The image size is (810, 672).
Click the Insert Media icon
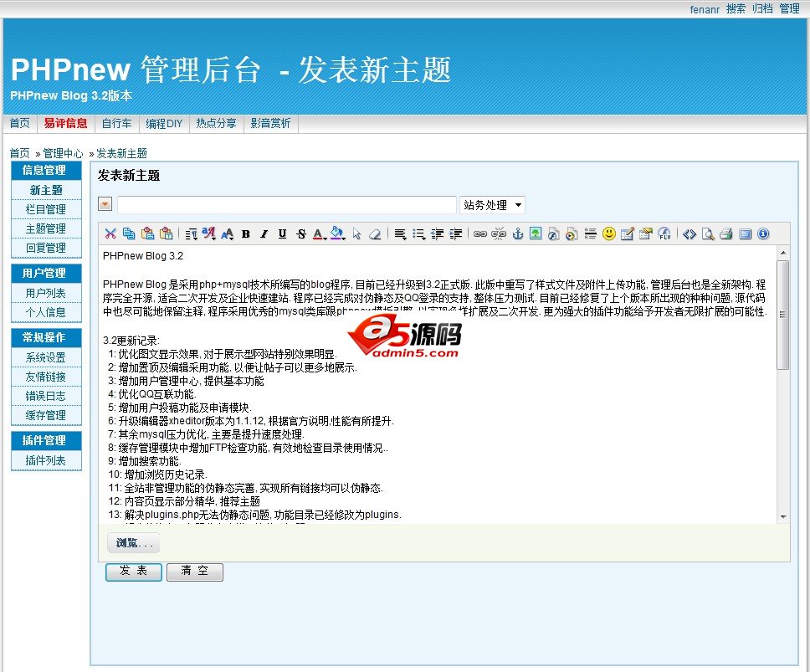pos(572,234)
